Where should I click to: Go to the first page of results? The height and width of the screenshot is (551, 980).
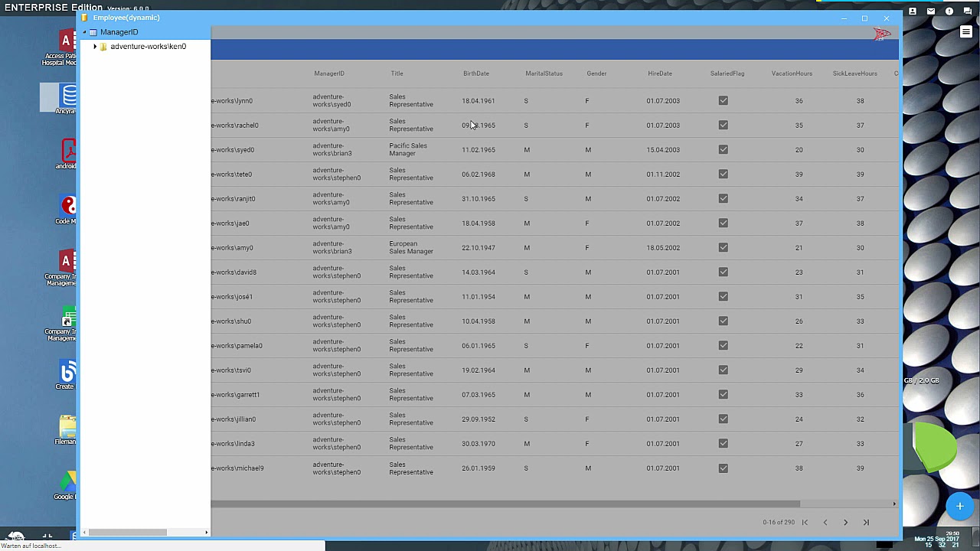coord(805,522)
